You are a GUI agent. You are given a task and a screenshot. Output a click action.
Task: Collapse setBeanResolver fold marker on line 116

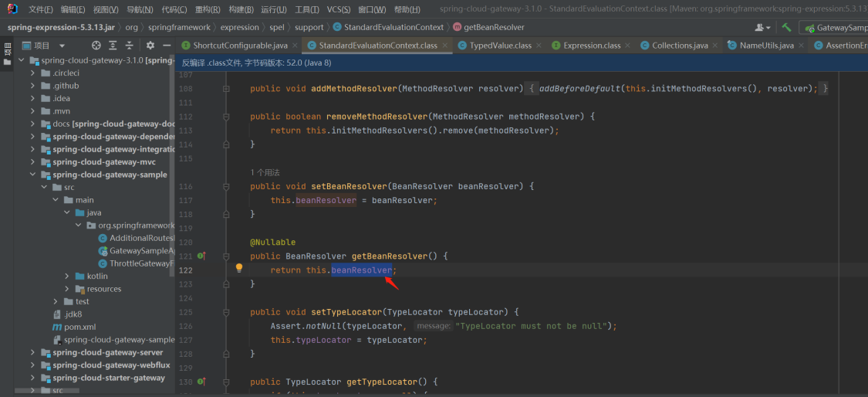pyautogui.click(x=226, y=186)
